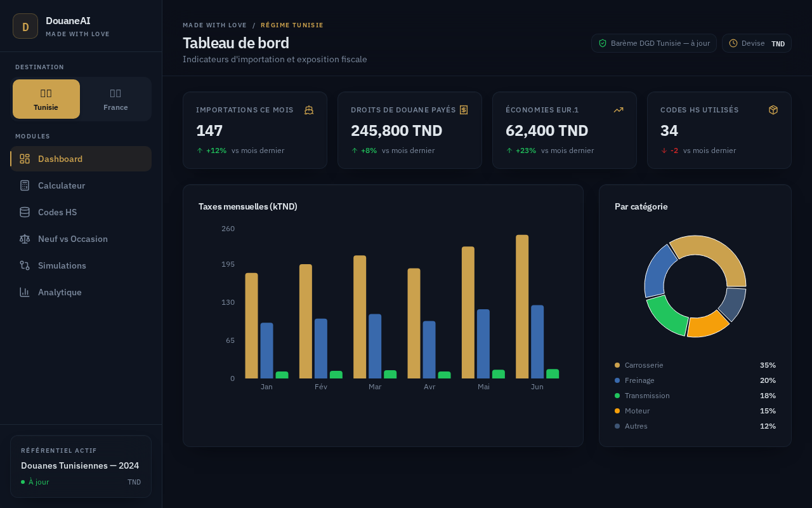The height and width of the screenshot is (508, 812).
Task: Click the Moteur legend color dot
Action: coord(617,411)
